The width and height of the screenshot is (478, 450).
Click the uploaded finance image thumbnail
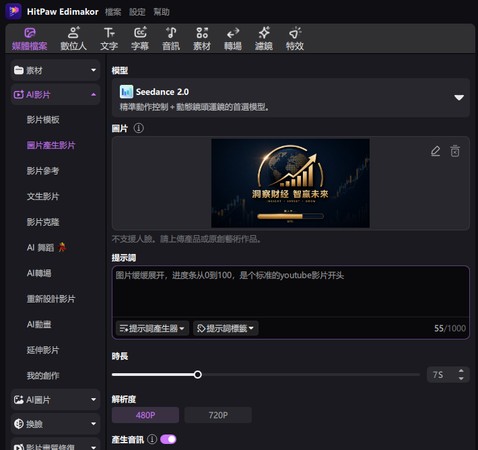click(290, 183)
